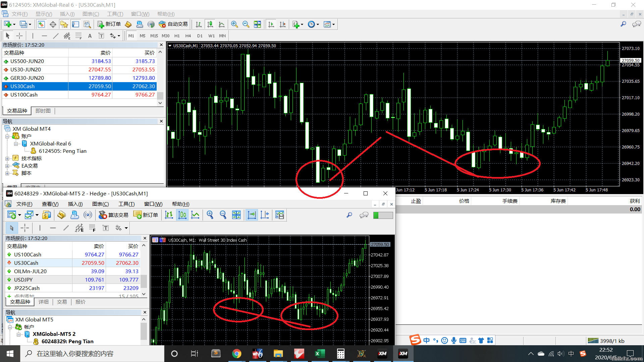644x362 pixels.
Task: Zoom out on MT4 chart
Action: (246, 24)
